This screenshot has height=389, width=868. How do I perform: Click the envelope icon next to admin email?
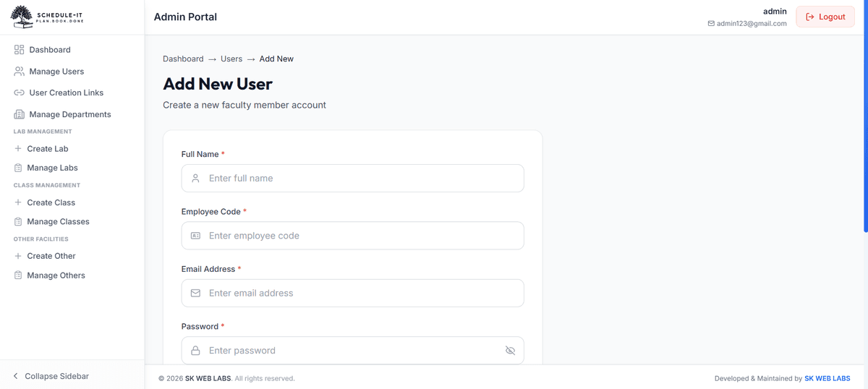pos(711,24)
